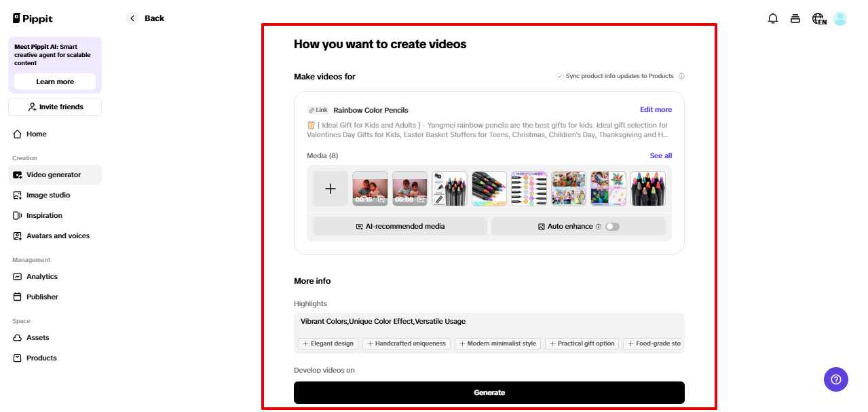View Analytics under Management

point(42,276)
